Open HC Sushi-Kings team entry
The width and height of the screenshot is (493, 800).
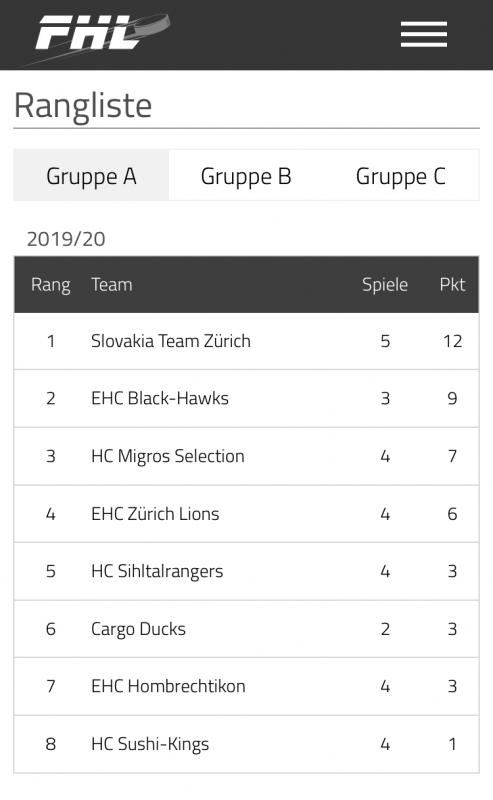150,744
